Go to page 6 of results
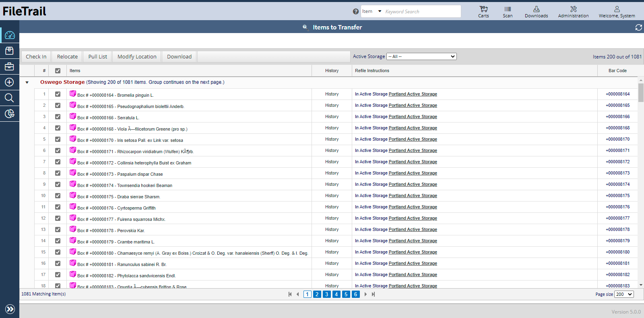Image resolution: width=644 pixels, height=318 pixels. point(356,294)
